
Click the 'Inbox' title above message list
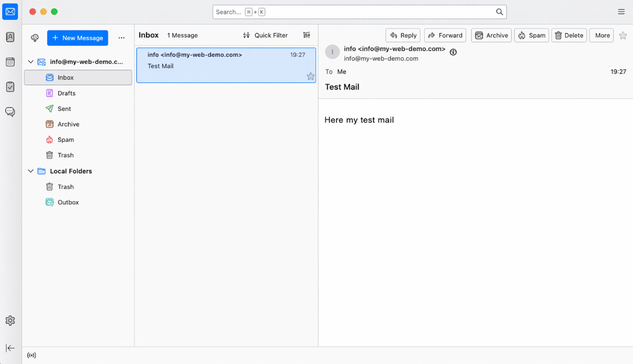pyautogui.click(x=149, y=35)
